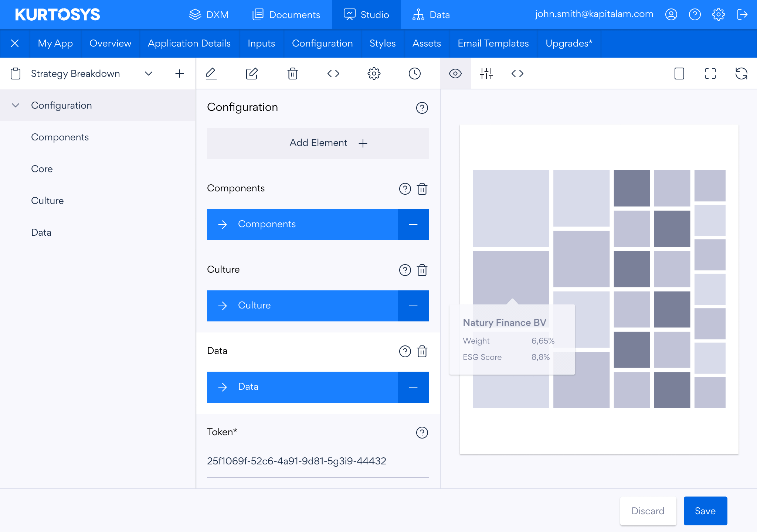Open the Strategy Breakdown dropdown
This screenshot has height=532, width=757.
click(148, 74)
